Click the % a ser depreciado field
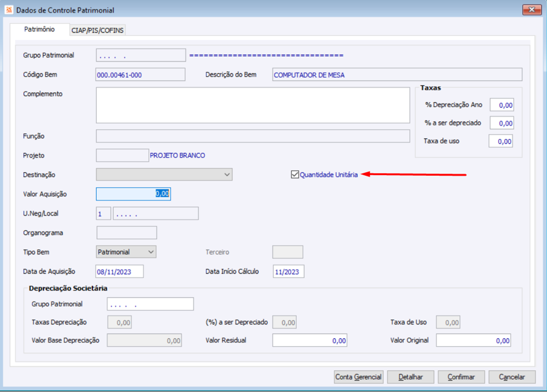The height and width of the screenshot is (392, 547). tap(502, 123)
